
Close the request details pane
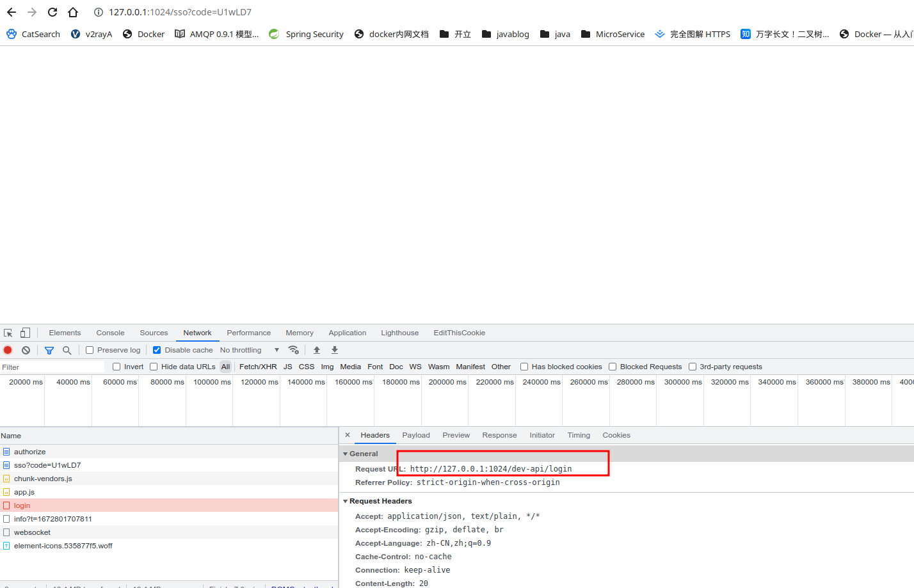coord(348,435)
